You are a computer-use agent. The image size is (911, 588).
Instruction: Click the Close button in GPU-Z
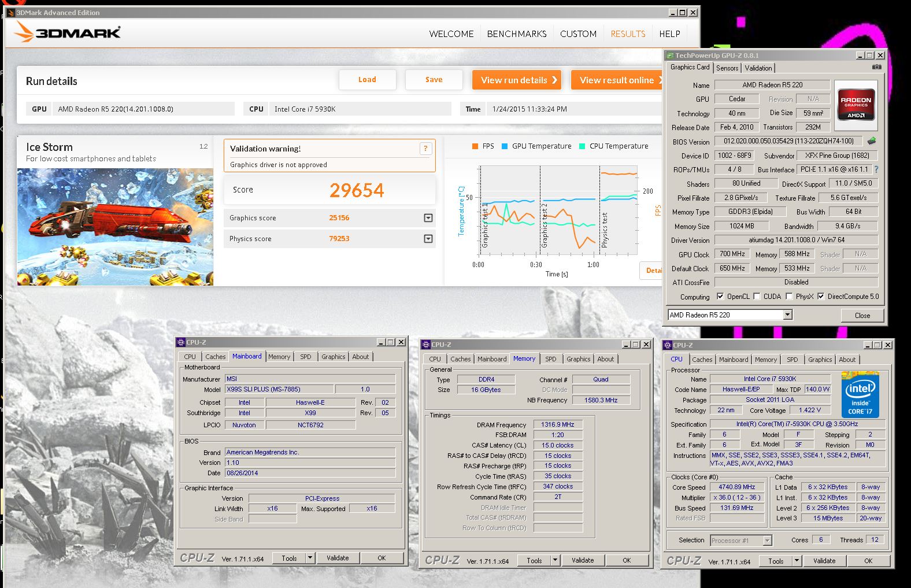pos(862,315)
